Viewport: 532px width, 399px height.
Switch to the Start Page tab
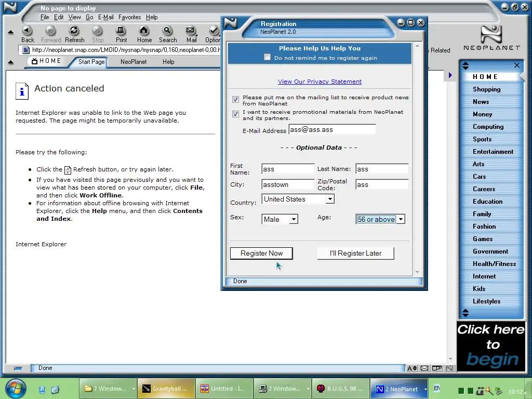point(91,62)
